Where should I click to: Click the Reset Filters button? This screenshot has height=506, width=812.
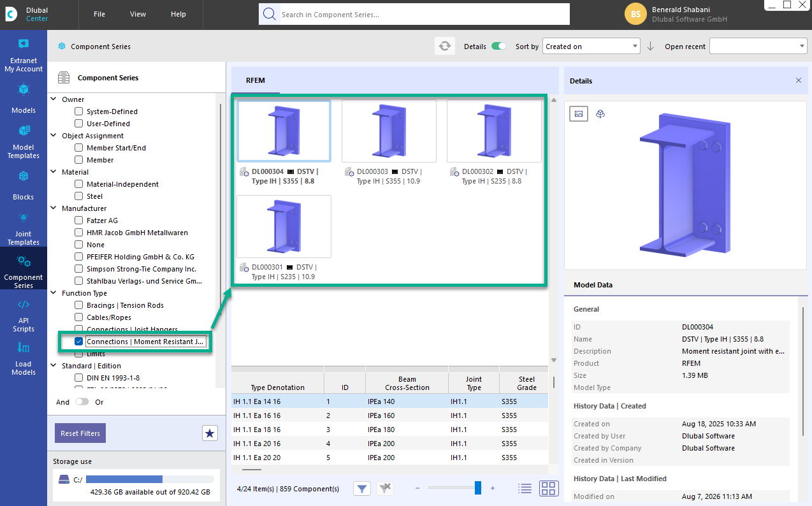pyautogui.click(x=80, y=433)
